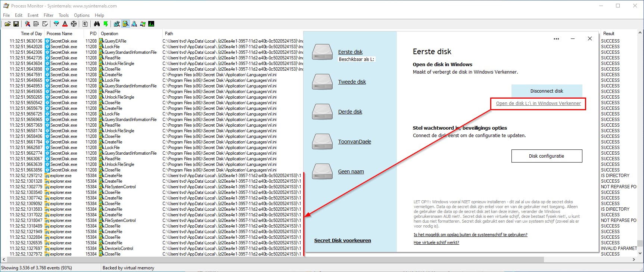Viewport: 644px width, 272px height.
Task: Click the Disk configuratie button
Action: tap(547, 156)
